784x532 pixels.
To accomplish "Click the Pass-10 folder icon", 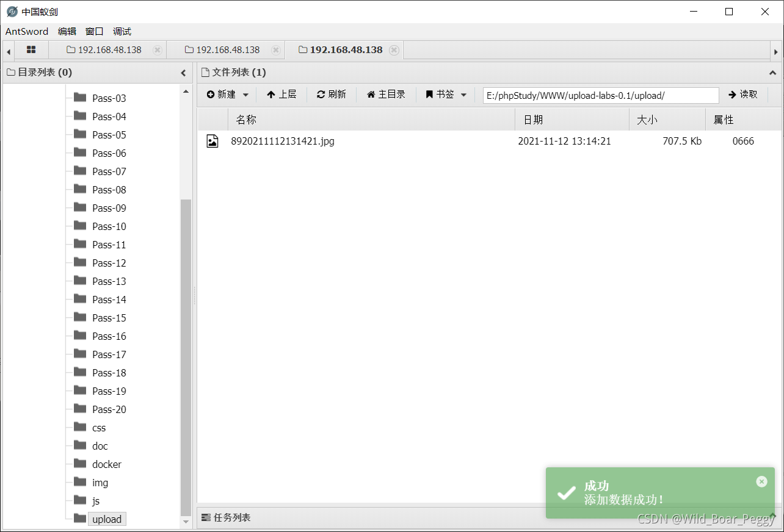I will (x=80, y=225).
